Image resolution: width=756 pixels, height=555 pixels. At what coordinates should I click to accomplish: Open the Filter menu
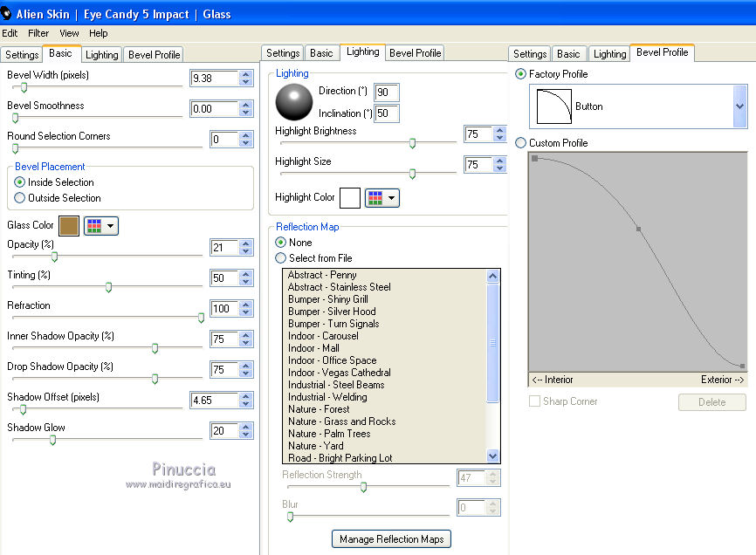38,33
